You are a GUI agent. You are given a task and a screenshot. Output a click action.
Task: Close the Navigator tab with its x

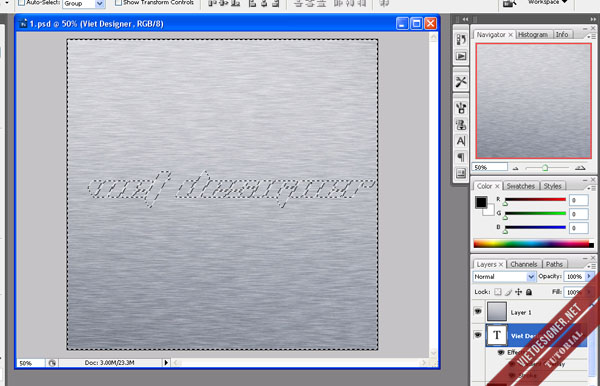[510, 35]
